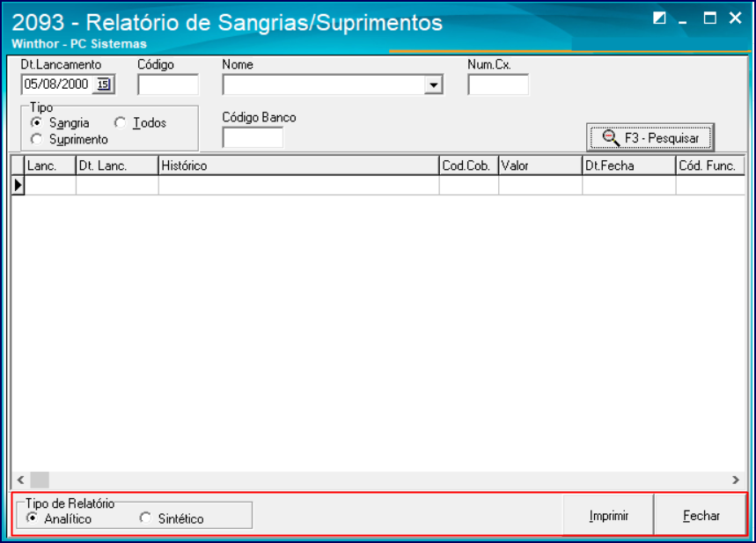
Task: Expand the Nome dropdown list
Action: click(434, 84)
